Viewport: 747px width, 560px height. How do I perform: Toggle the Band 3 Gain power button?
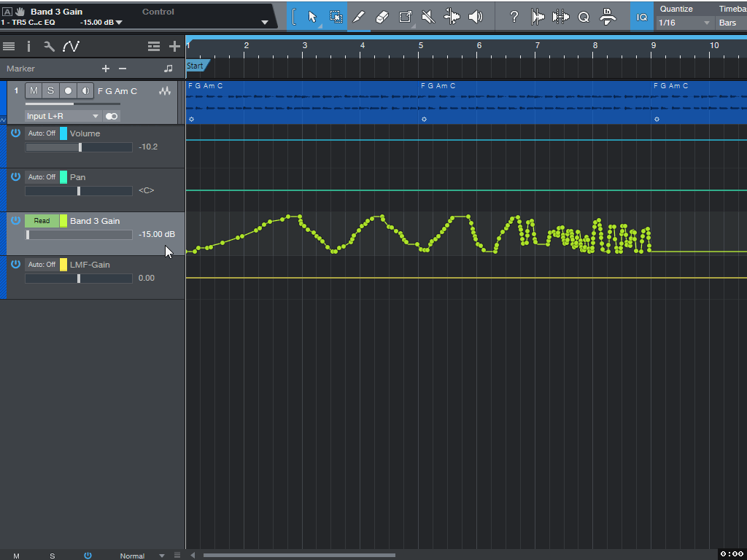click(x=16, y=220)
